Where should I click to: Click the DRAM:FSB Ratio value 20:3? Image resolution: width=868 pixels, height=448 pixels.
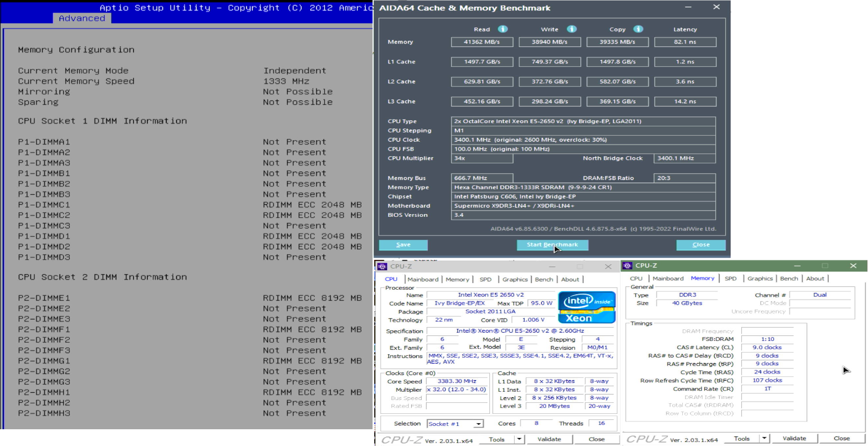point(685,178)
